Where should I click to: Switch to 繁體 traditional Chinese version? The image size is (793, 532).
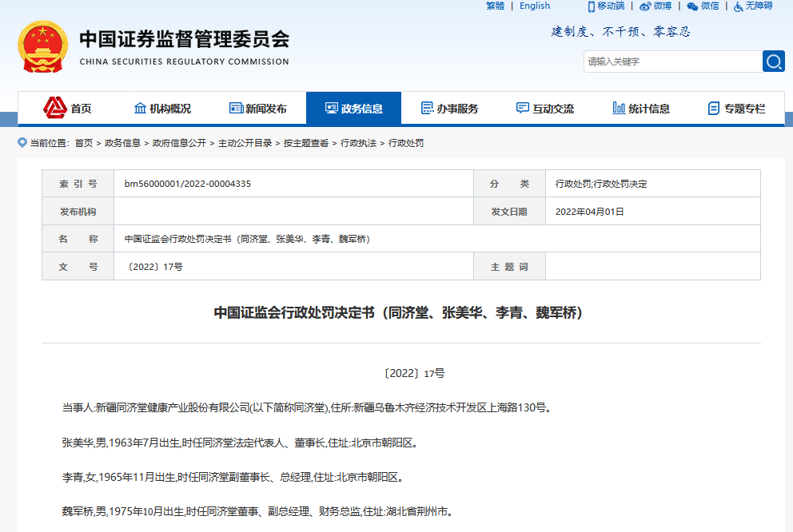tap(495, 6)
